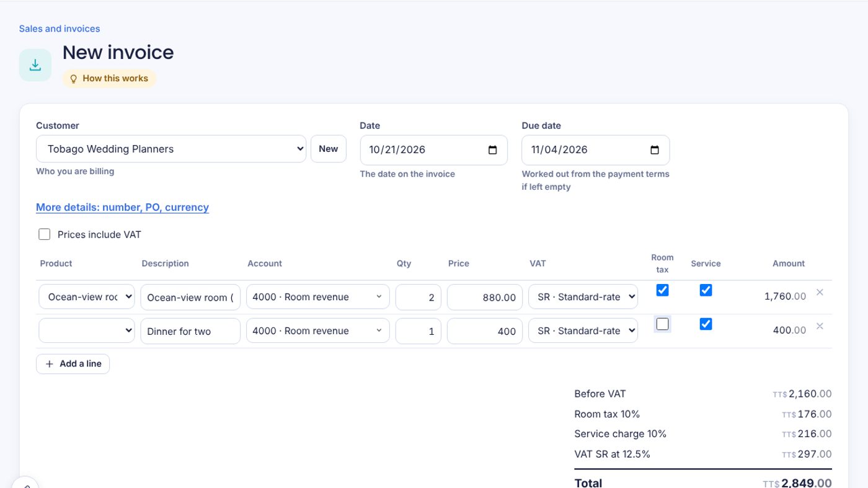The height and width of the screenshot is (488, 868).
Task: Click the Description field reading Dinner for two
Action: point(190,331)
